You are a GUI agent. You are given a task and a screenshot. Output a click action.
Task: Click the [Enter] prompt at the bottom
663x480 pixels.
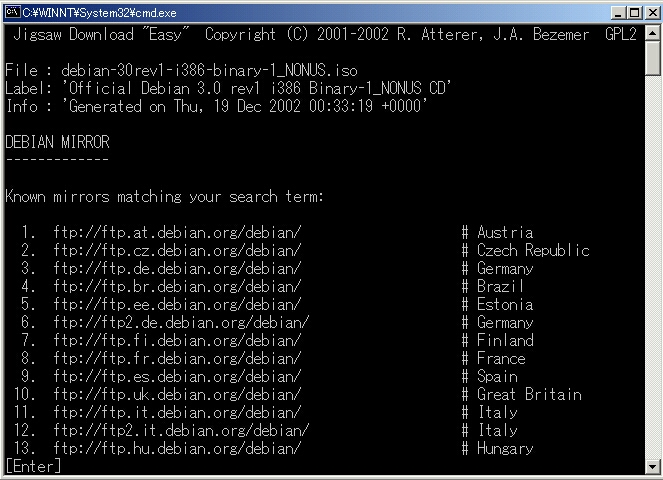pos(33,466)
